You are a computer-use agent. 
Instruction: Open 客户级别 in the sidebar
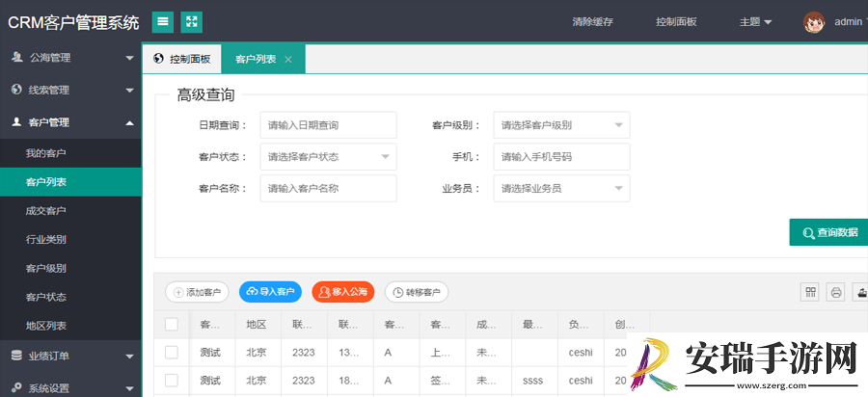point(70,268)
